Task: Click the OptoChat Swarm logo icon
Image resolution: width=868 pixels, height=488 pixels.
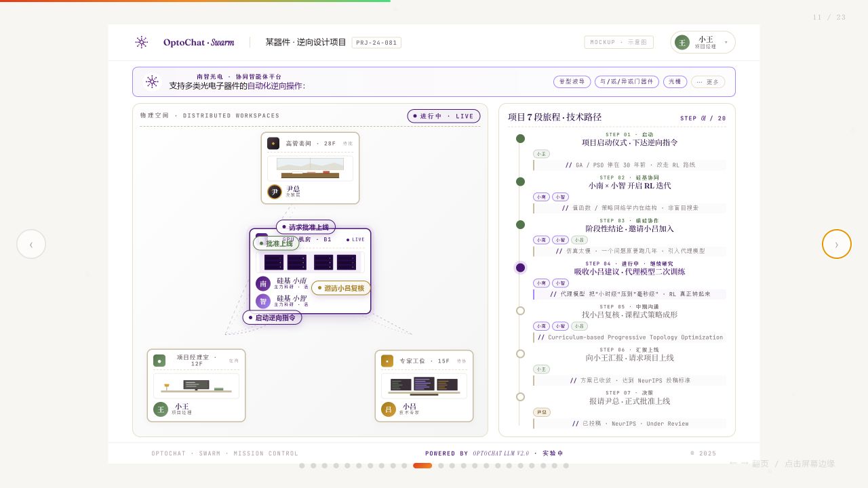Action: tap(142, 42)
